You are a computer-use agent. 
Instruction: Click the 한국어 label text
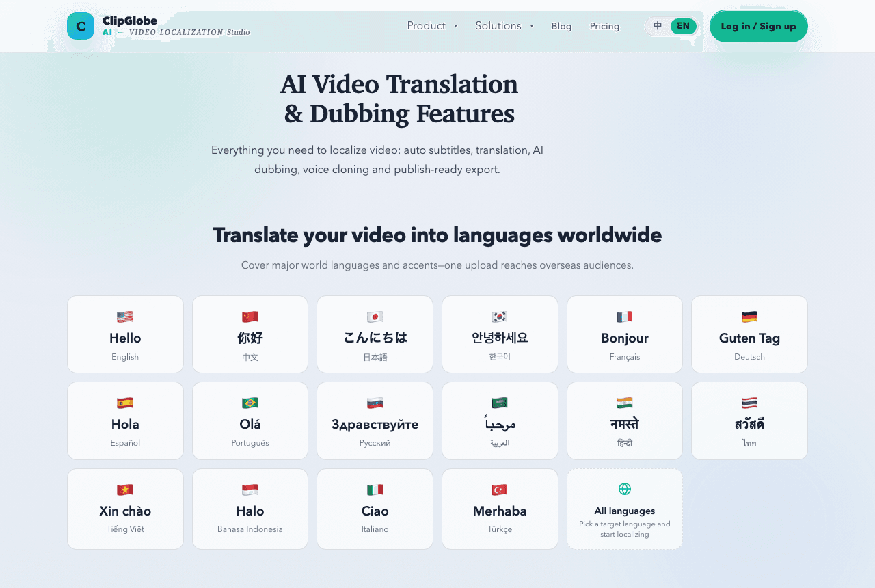(500, 356)
